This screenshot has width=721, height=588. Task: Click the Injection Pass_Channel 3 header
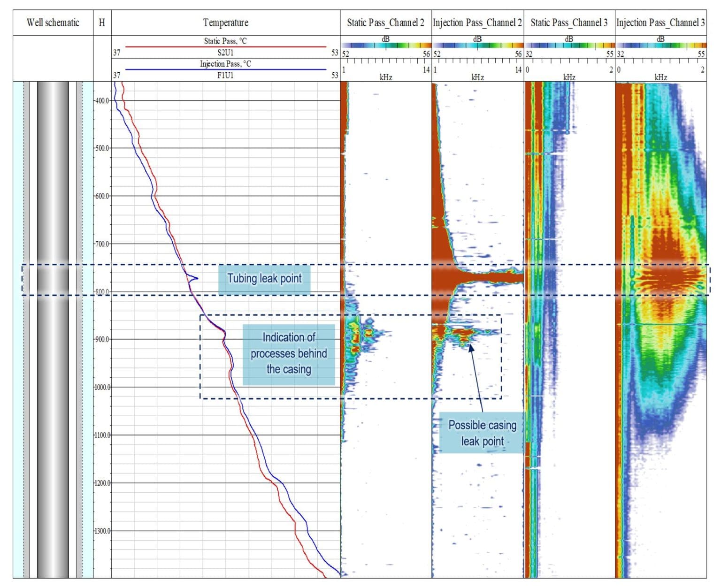[660, 21]
